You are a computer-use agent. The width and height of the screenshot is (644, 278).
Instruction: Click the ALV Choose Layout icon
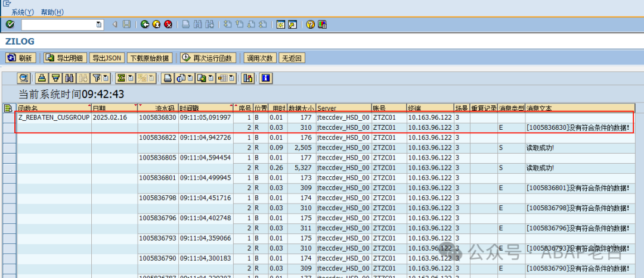224,78
